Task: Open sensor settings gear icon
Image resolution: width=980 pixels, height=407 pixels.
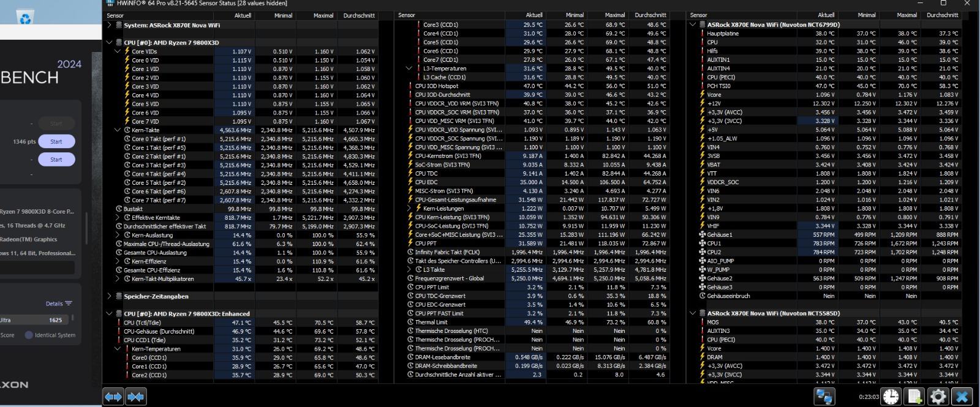Action: pyautogui.click(x=938, y=397)
